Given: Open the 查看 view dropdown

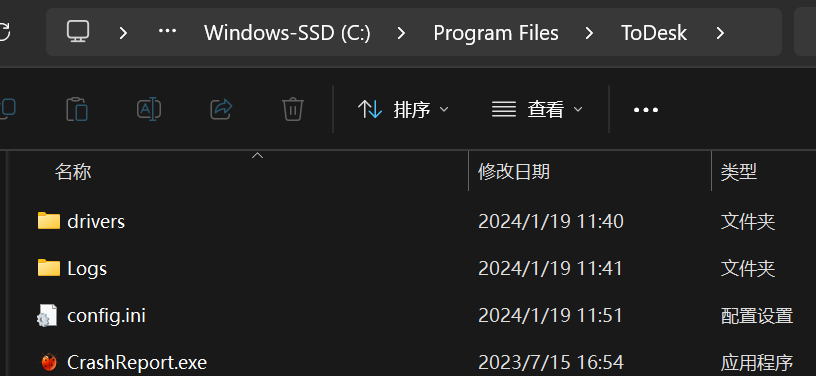Looking at the screenshot, I should point(537,110).
